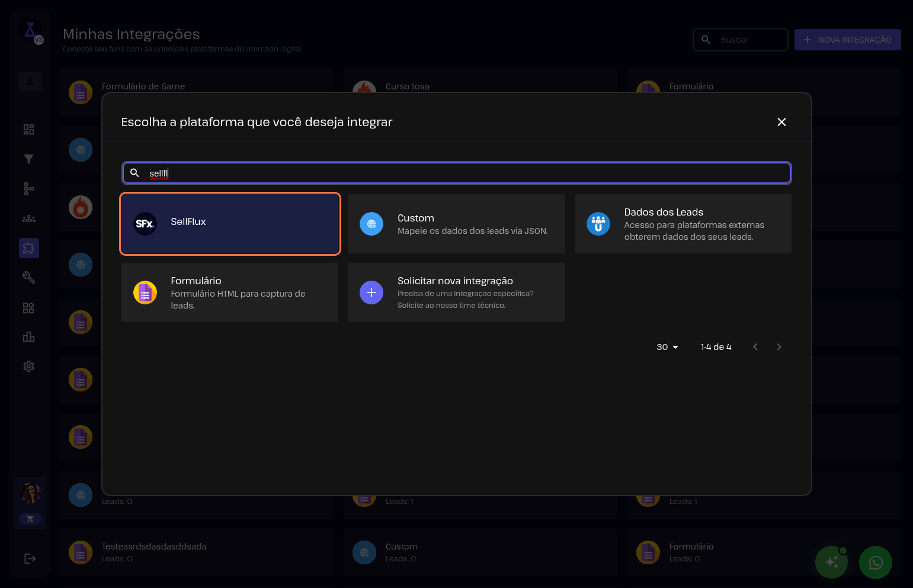Click the Nova Integração button
The height and width of the screenshot is (588, 913).
pos(847,40)
